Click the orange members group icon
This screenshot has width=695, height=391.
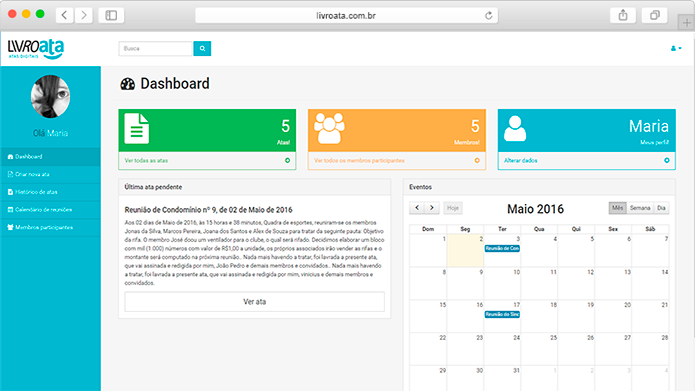[329, 129]
